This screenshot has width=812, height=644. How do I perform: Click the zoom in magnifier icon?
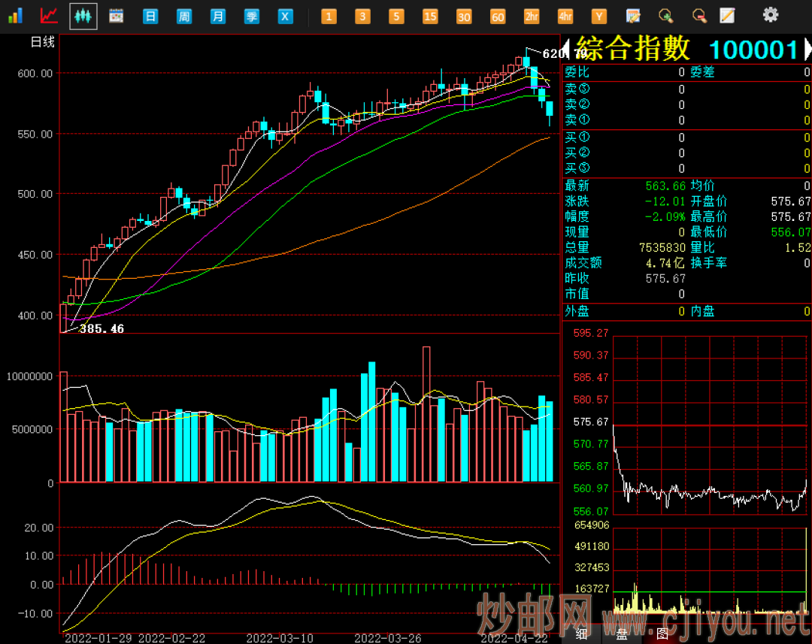665,16
